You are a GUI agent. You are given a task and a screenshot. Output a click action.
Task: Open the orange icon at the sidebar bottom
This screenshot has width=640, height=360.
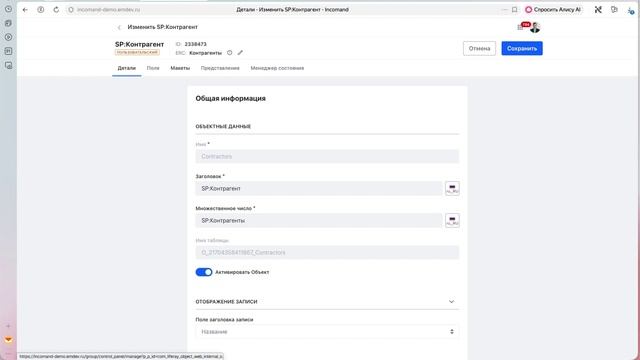[8, 340]
